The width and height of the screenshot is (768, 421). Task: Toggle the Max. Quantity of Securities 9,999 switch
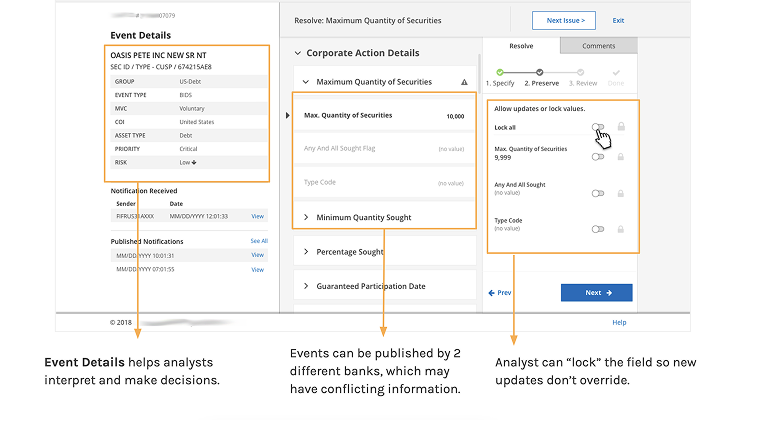click(x=598, y=157)
